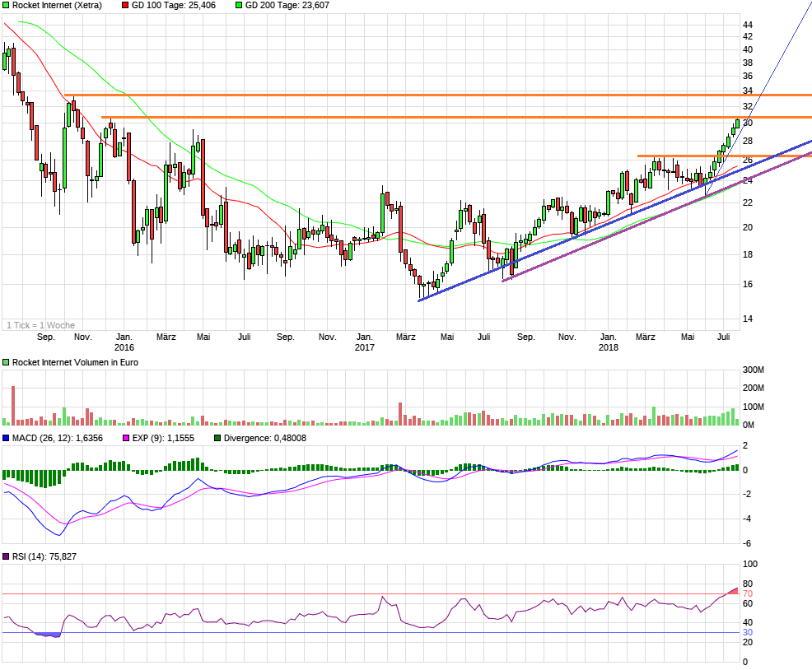Click the label 'EXP (9): 1,1555'
Image resolution: width=812 pixels, height=670 pixels.
click(163, 438)
